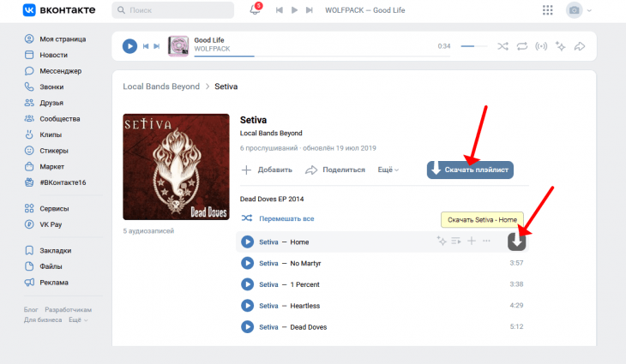Viewport: 626px width, 364px height.
Task: Open Local Bands Beyond under Setiva title
Action: point(271,133)
